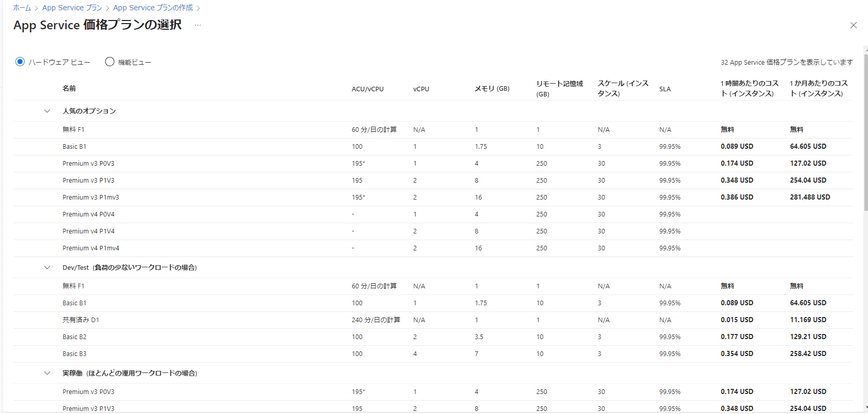Select the Premium v4 P1mv4 plan
Viewport: 868px width, 414px height.
pos(433,248)
